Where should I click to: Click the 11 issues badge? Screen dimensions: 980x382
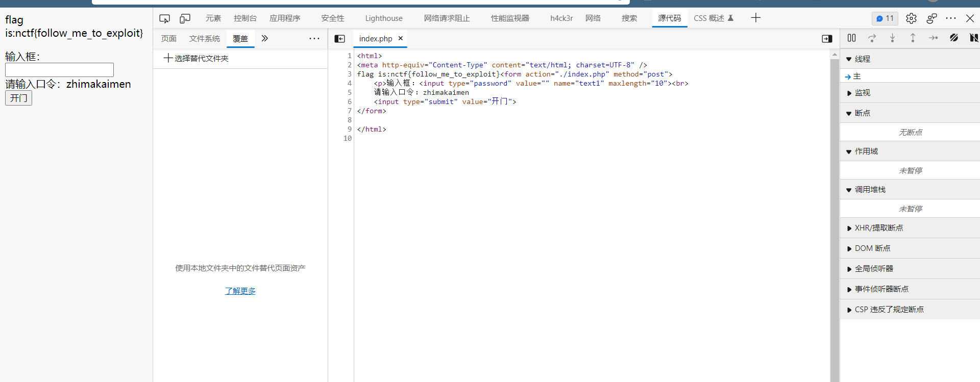[885, 18]
